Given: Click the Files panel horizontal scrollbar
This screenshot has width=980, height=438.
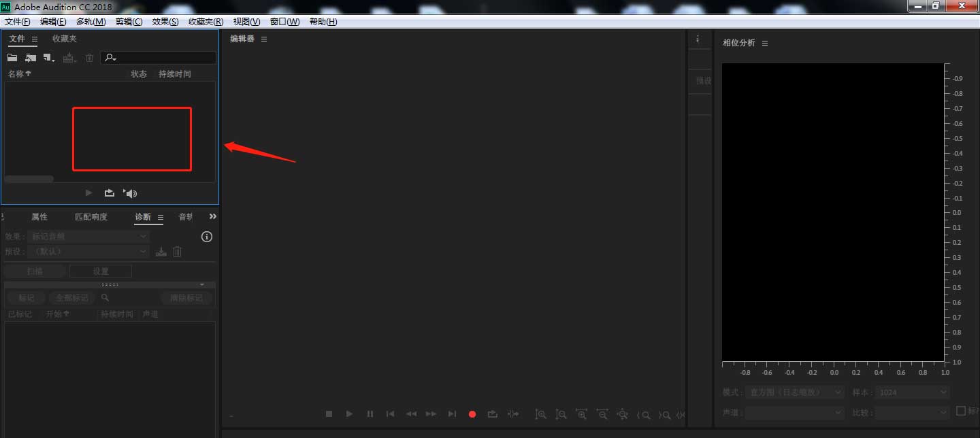Looking at the screenshot, I should pos(29,179).
